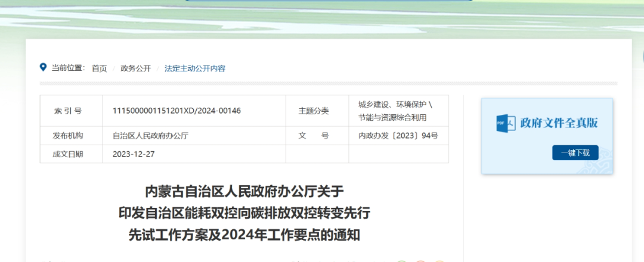Select the 成文日期 label cell
This screenshot has width=644, height=262.
pyautogui.click(x=71, y=154)
